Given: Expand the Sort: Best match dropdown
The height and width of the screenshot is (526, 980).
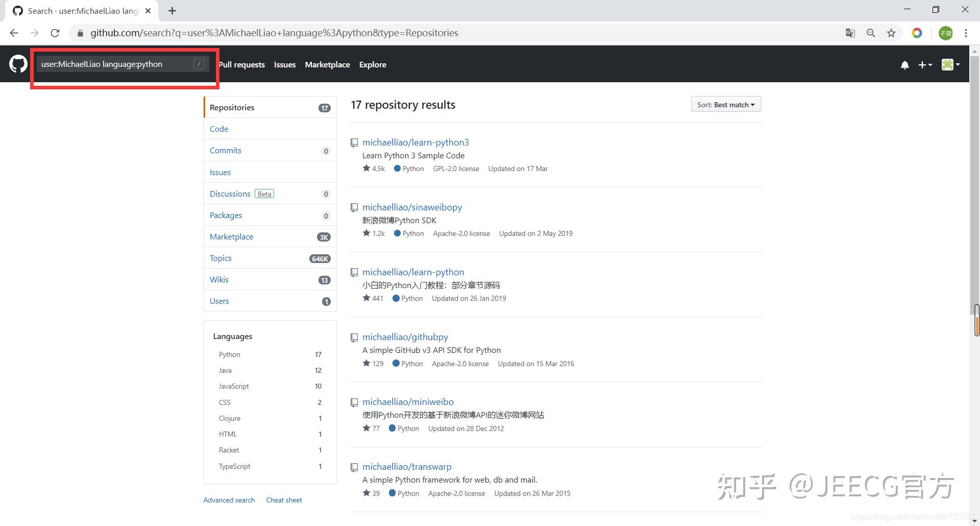Looking at the screenshot, I should click(726, 105).
